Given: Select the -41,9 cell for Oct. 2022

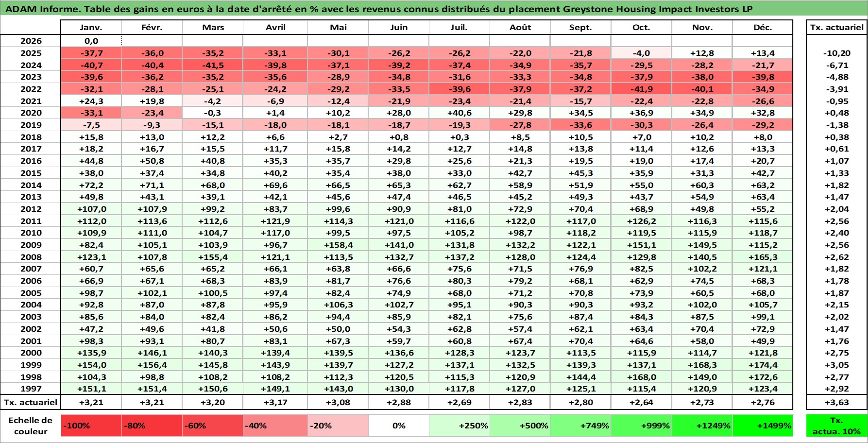Looking at the screenshot, I should coord(642,89).
